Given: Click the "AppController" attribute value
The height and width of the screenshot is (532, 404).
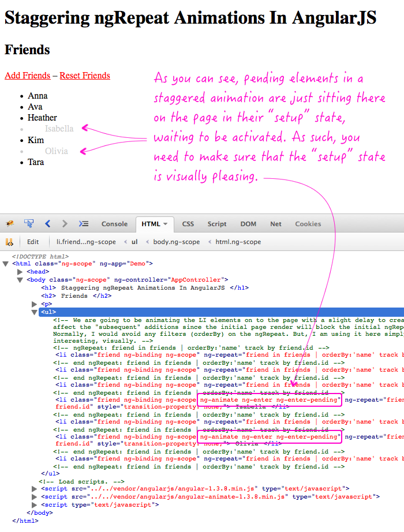Looking at the screenshot, I should point(196,280).
